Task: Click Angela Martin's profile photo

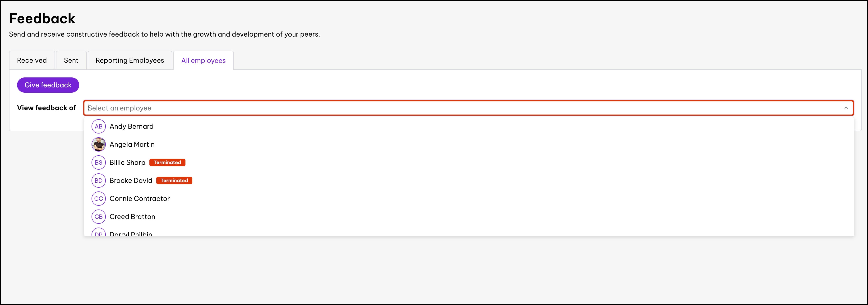Action: click(x=98, y=144)
